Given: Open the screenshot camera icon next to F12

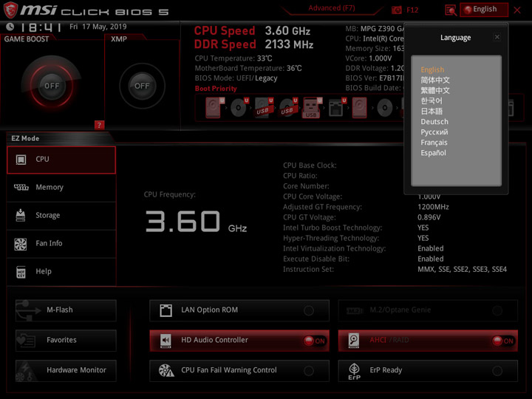Looking at the screenshot, I should coord(396,10).
